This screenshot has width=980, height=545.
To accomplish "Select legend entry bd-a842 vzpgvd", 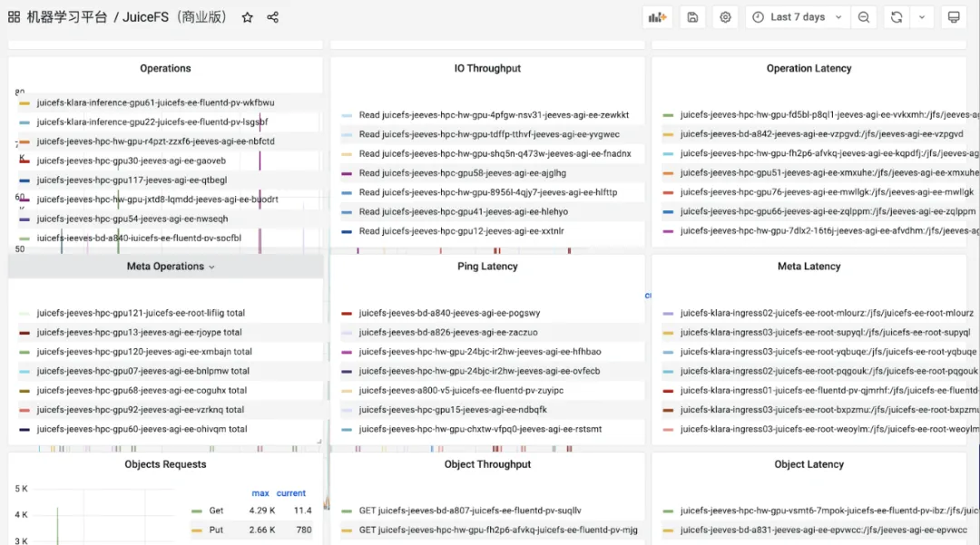I will pyautogui.click(x=822, y=134).
